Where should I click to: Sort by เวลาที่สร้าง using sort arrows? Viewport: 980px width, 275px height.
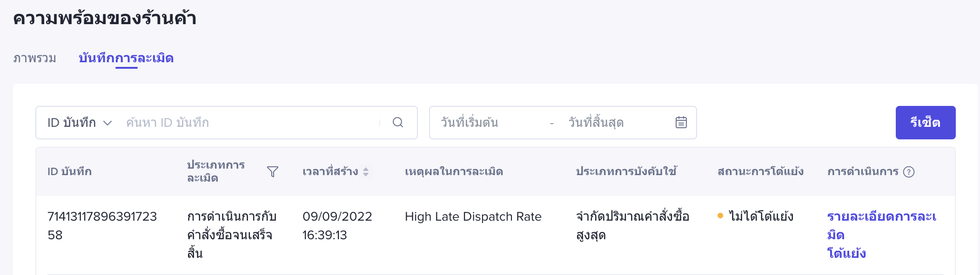click(x=366, y=172)
